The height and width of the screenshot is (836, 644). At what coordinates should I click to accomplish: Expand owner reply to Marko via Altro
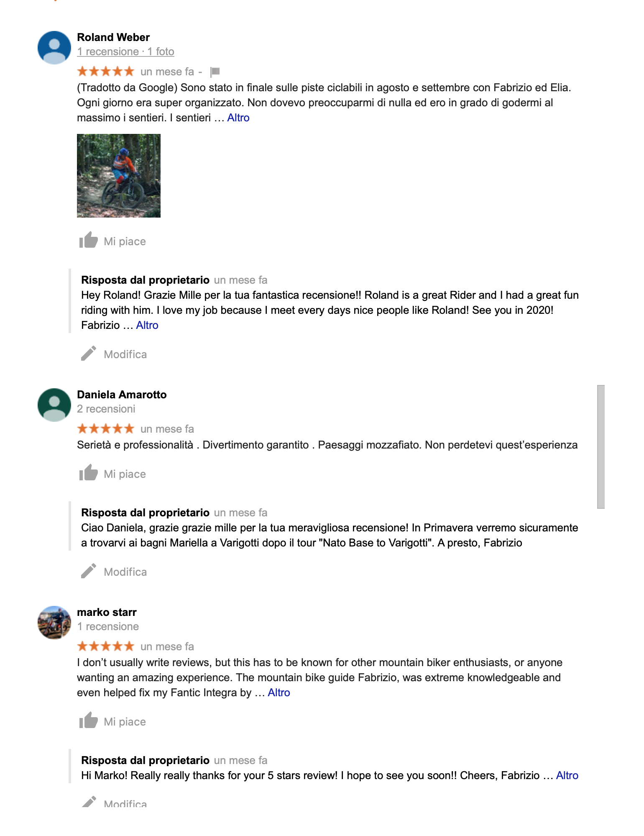567,776
